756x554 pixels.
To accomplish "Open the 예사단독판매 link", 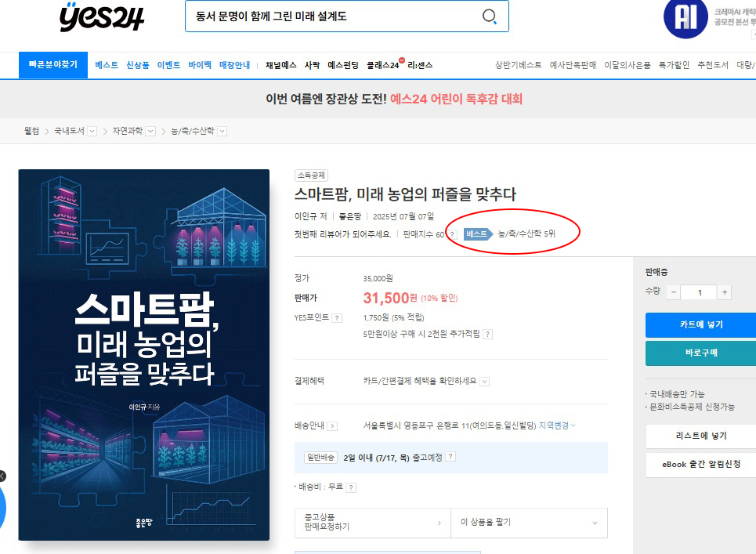I will (573, 65).
